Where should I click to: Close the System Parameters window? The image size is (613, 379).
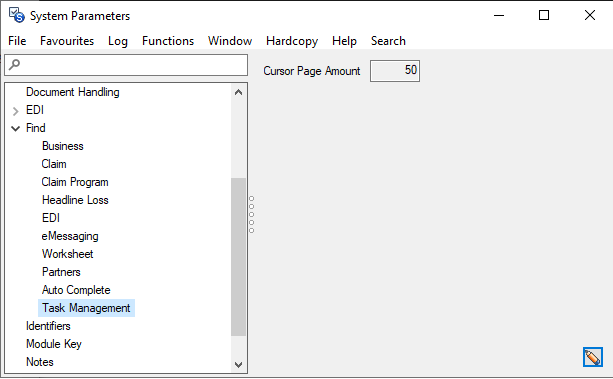tap(590, 15)
